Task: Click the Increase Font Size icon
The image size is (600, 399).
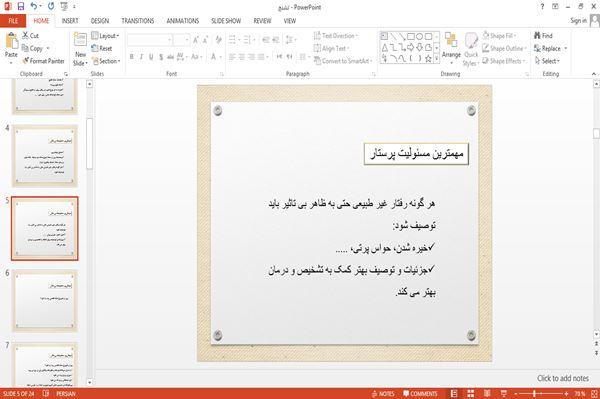Action: pyautogui.click(x=196, y=40)
